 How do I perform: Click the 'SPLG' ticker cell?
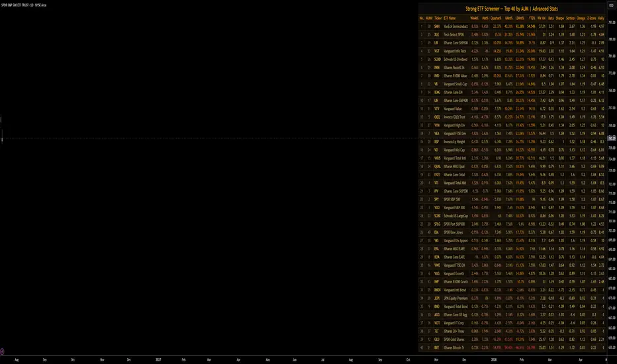(437, 224)
